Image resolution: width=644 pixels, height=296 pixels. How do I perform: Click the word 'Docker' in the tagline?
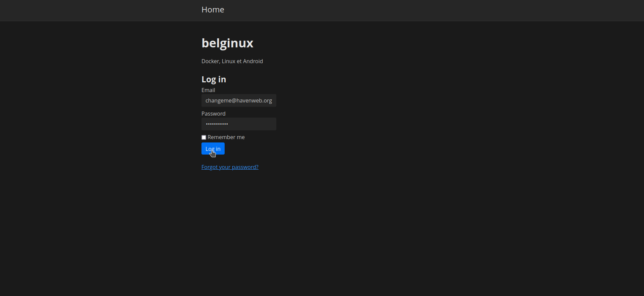(x=210, y=61)
